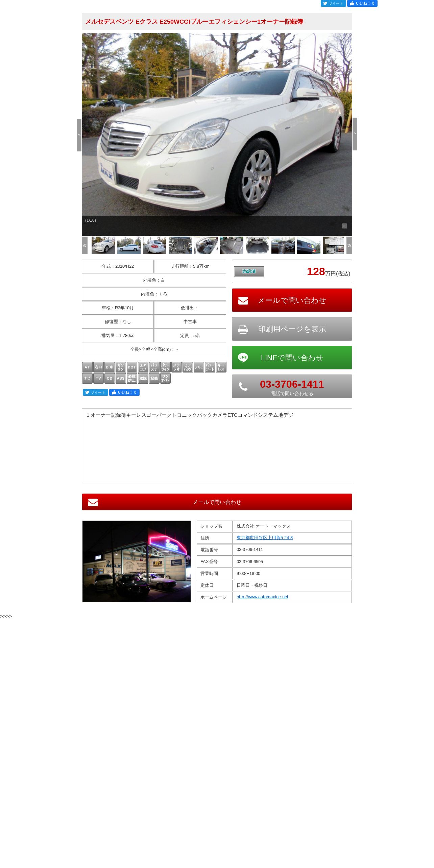434x868 pixels.
Task: Select eighth thumbnail showing dashboard
Action: [x=283, y=245]
